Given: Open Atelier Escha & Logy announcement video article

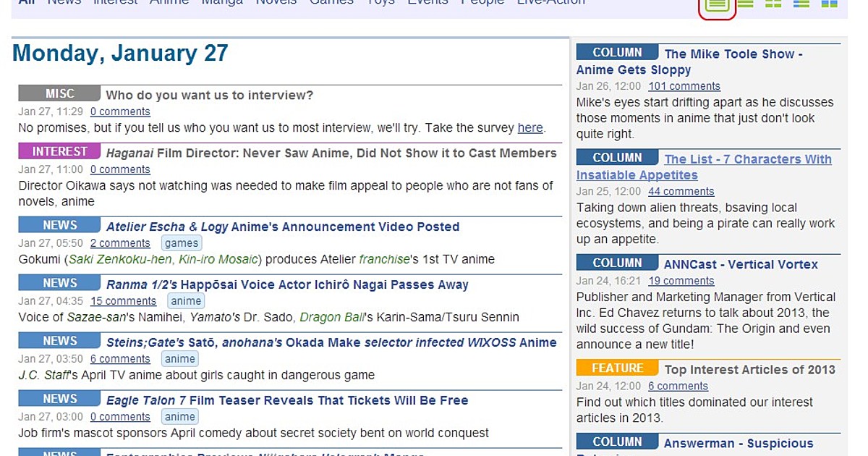Looking at the screenshot, I should pos(283,227).
